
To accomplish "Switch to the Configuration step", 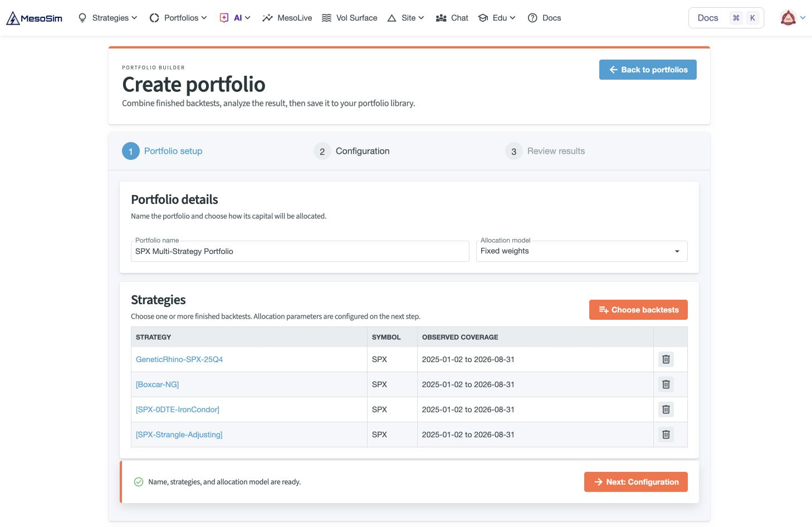I will pos(351,151).
